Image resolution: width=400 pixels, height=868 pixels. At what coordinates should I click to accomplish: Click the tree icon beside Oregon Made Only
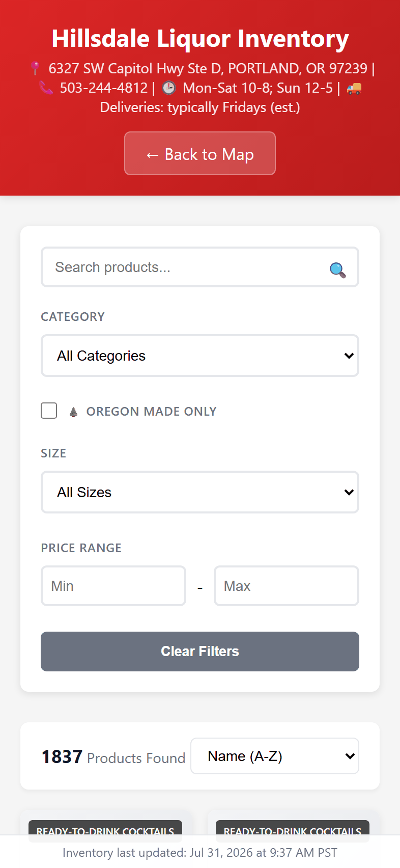[73, 412]
